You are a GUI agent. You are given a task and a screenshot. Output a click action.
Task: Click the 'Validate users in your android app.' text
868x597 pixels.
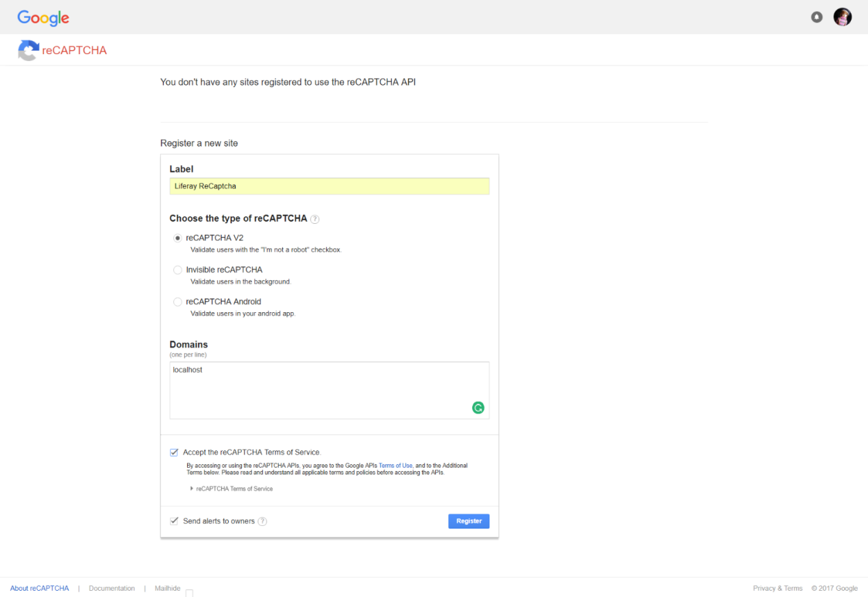[243, 314]
